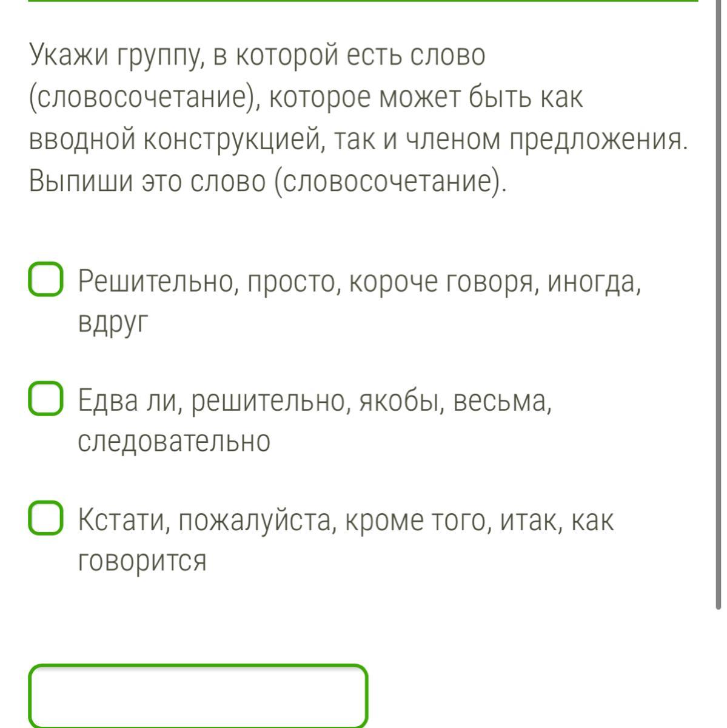Click the word "говорится" in the third option
This screenshot has width=727, height=728.
coord(142,561)
